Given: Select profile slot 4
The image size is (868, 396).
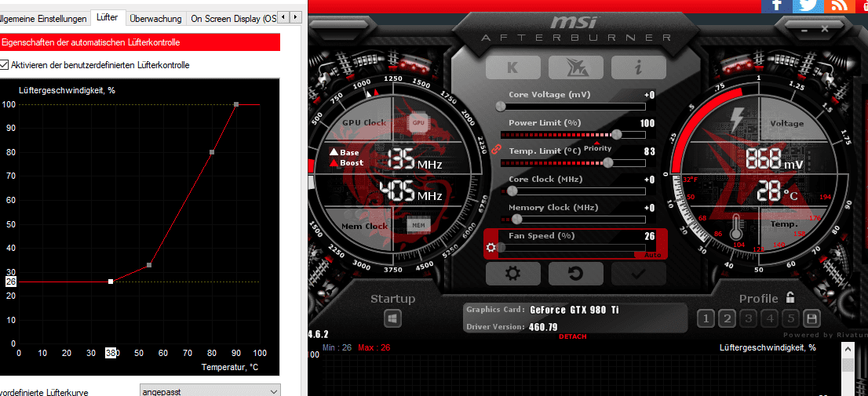Looking at the screenshot, I should [770, 318].
